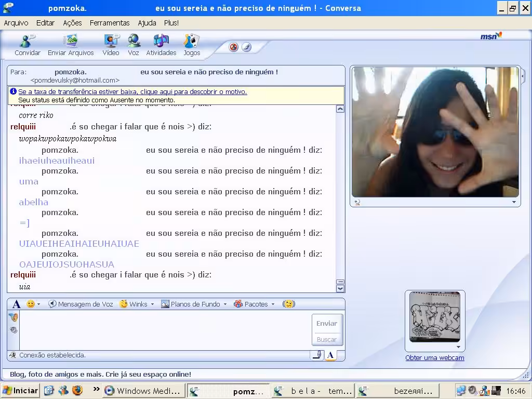Image resolution: width=532 pixels, height=399 pixels.
Task: Block this contact with red icon
Action: click(x=234, y=47)
